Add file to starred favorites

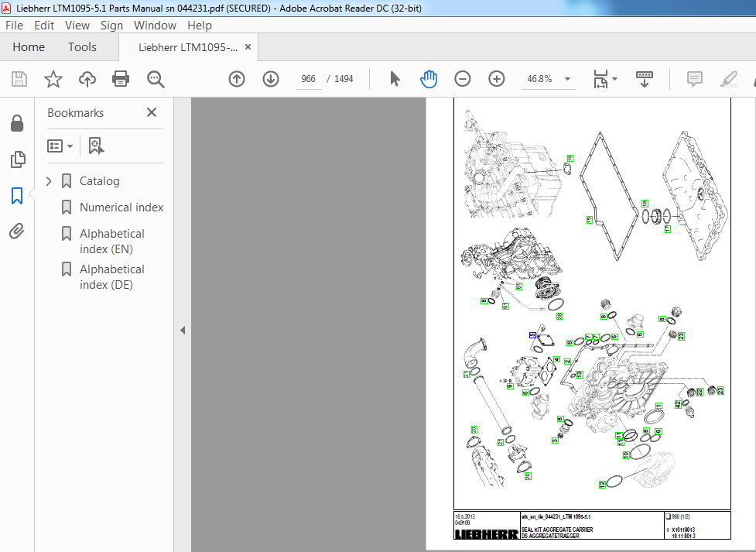tap(53, 79)
